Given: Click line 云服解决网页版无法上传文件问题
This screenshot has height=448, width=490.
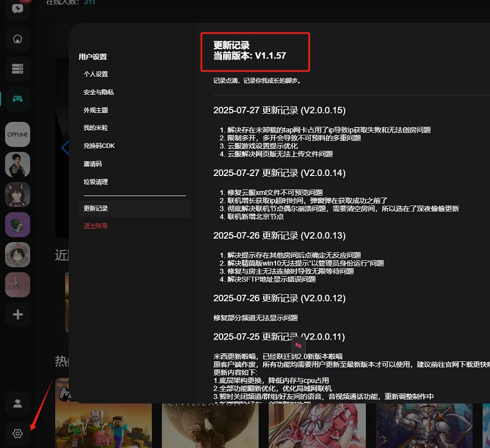Looking at the screenshot, I should pos(280,154).
